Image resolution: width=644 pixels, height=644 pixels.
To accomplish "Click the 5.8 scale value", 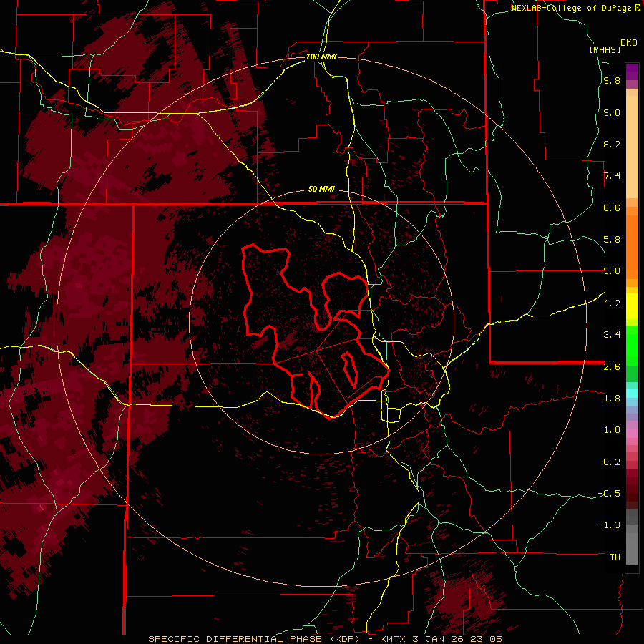I will tap(612, 240).
